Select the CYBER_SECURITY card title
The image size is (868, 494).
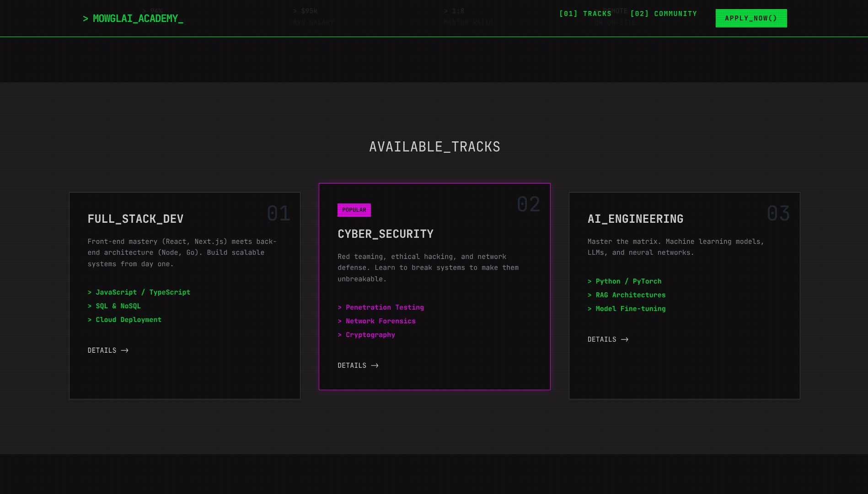[x=386, y=234]
